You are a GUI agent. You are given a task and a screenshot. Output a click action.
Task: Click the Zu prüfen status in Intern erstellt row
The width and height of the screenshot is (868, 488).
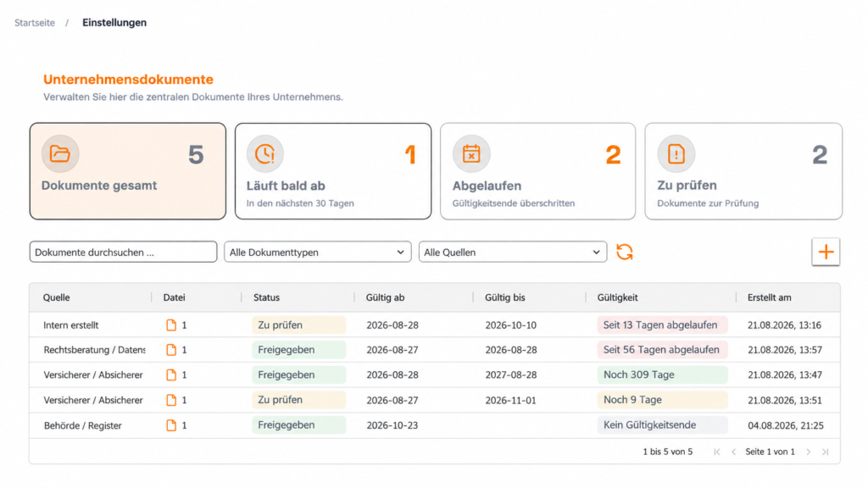point(299,325)
